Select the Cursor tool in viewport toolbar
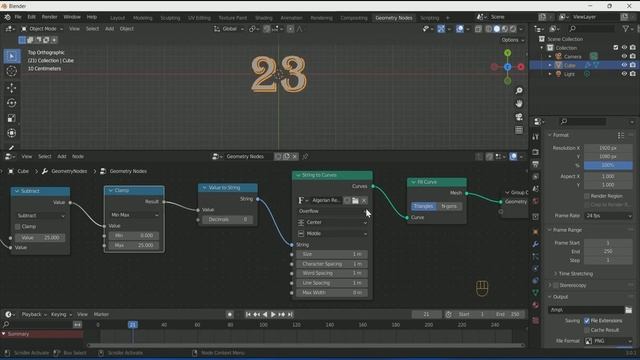The height and width of the screenshot is (360, 640). click(11, 71)
